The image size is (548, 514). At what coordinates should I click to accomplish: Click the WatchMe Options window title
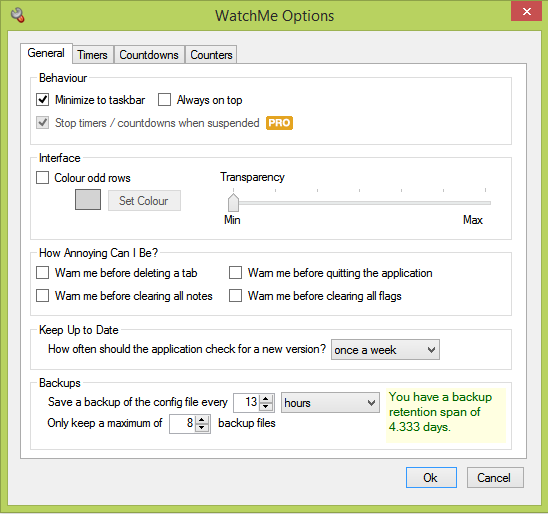(x=274, y=16)
